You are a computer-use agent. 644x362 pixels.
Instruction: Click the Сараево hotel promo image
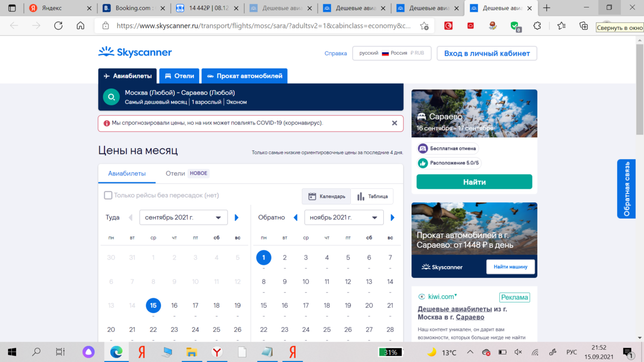pyautogui.click(x=474, y=114)
